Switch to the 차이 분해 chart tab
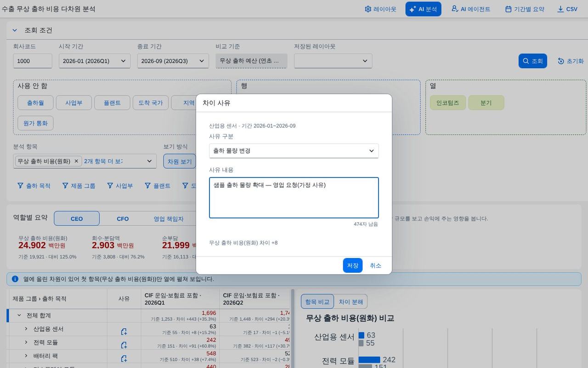This screenshot has width=588, height=368. [x=351, y=302]
